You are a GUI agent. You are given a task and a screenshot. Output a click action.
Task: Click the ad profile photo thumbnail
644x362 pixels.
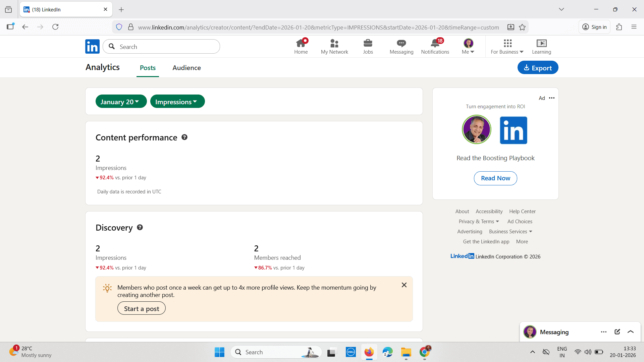(476, 129)
